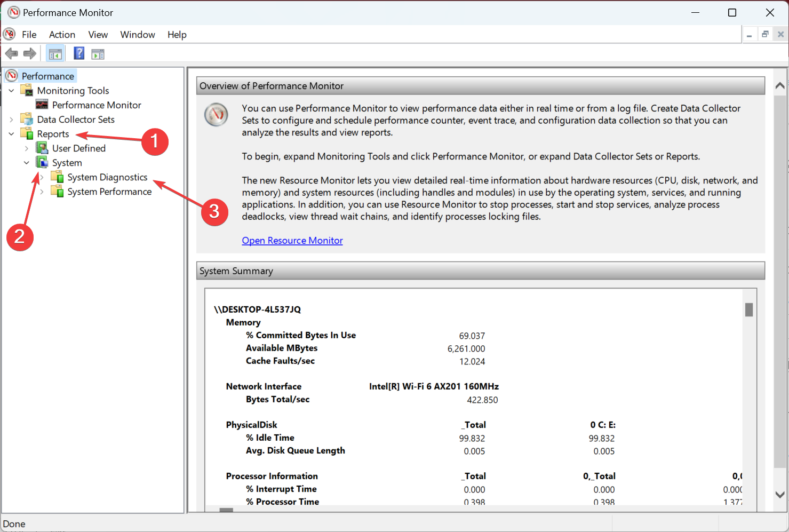This screenshot has width=789, height=532.
Task: Click the Avg. Disk Queue Length label
Action: point(295,450)
